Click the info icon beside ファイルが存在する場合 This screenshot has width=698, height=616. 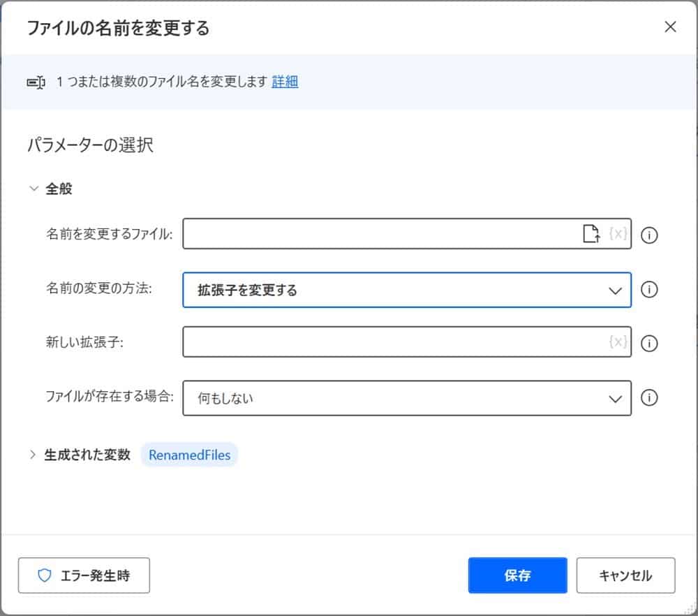pos(649,398)
